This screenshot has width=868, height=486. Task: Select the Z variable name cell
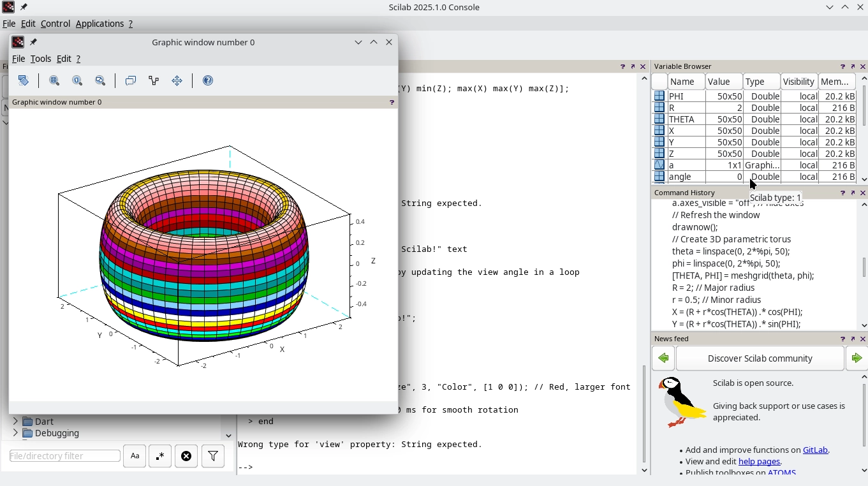coord(686,154)
